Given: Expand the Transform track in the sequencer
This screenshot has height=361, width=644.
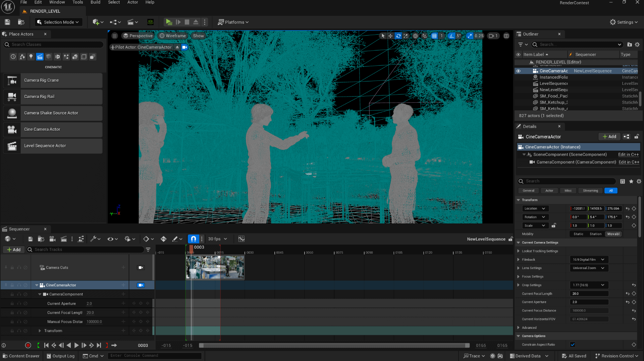Looking at the screenshot, I should tap(40, 331).
